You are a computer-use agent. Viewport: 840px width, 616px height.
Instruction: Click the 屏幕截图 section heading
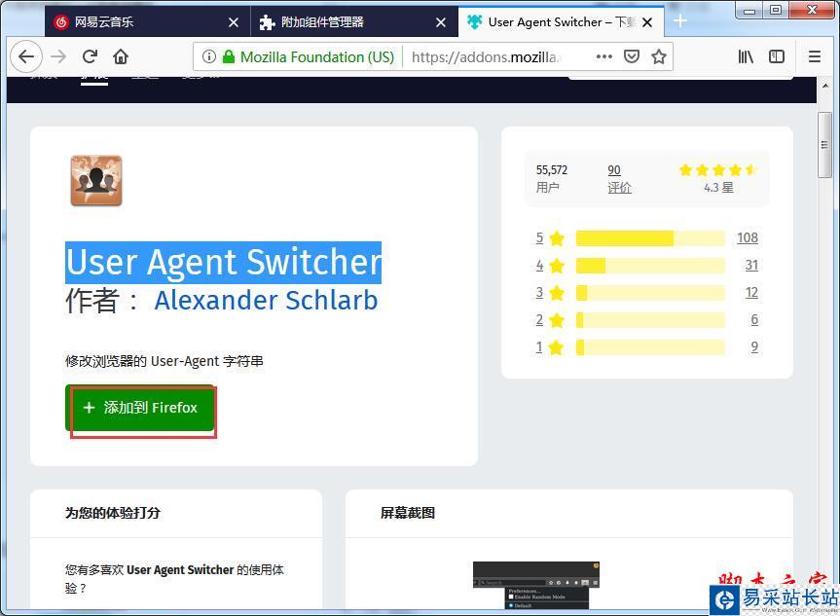[408, 513]
